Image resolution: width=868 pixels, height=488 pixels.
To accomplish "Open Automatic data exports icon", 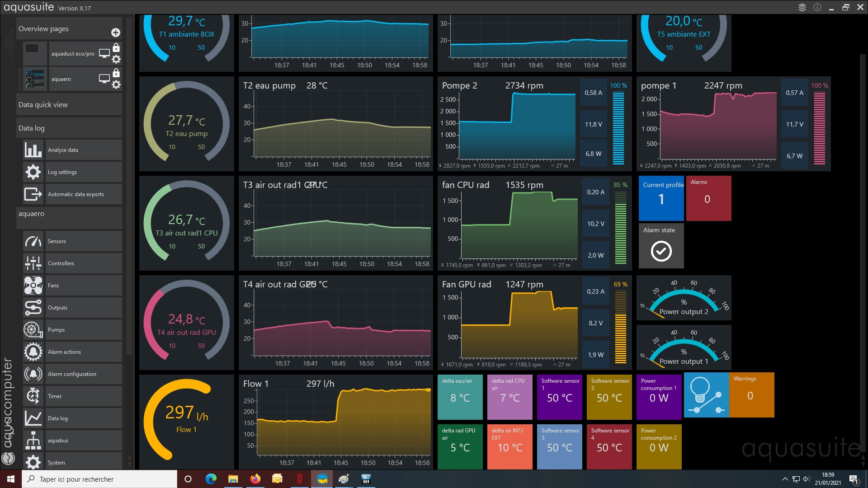I will [x=33, y=194].
